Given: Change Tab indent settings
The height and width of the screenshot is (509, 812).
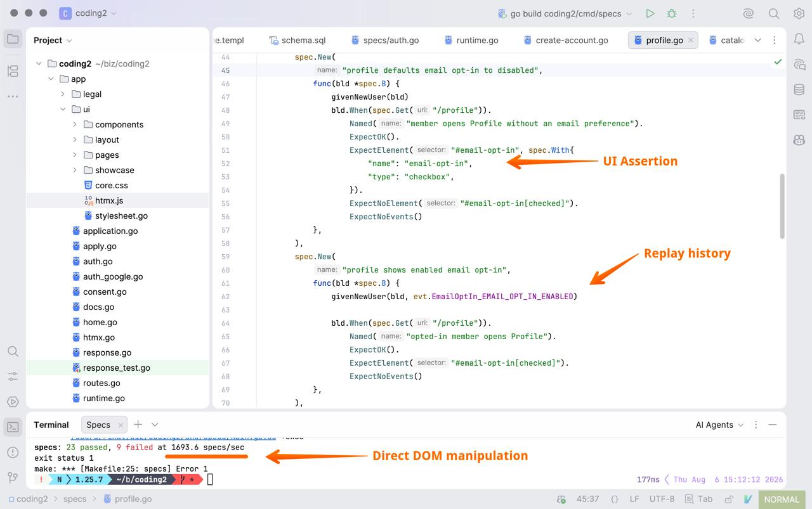Looking at the screenshot, I should [x=700, y=499].
